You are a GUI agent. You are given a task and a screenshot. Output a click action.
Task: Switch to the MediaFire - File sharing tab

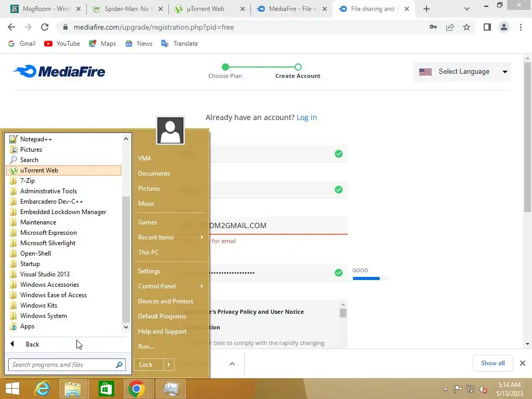(x=292, y=9)
